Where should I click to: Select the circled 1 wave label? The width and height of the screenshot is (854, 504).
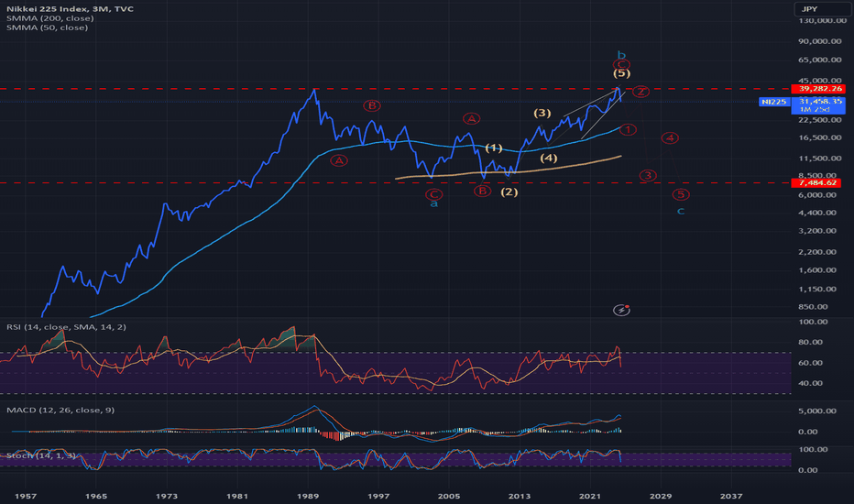click(x=628, y=130)
